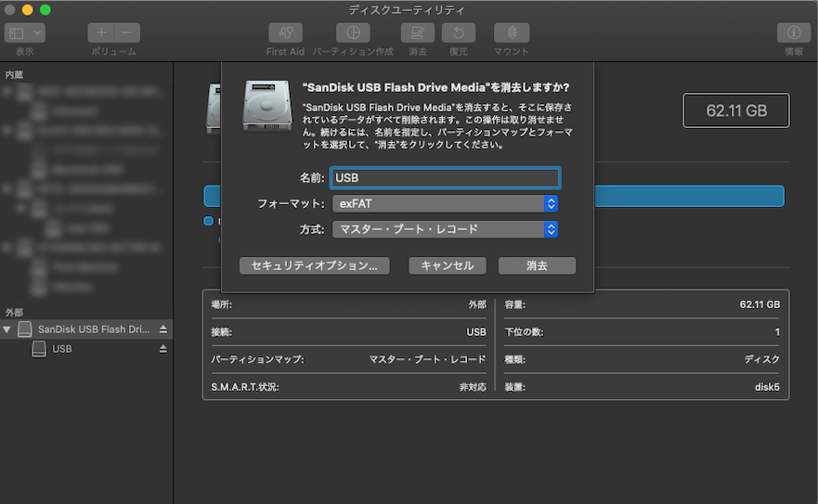Collapse the SanDisk USB Flash Drive tree
This screenshot has height=504, width=818.
tap(6, 330)
